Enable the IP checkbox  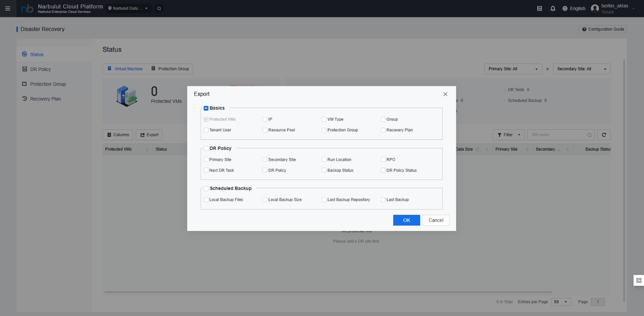[265, 119]
